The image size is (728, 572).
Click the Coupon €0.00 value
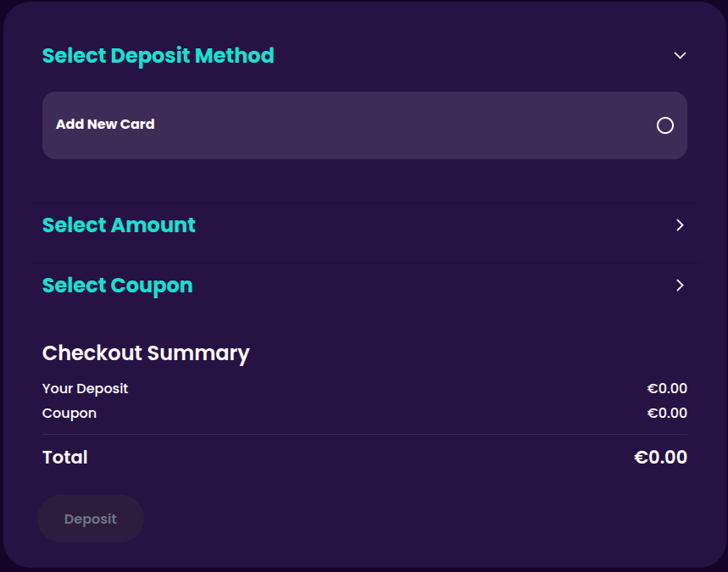667,414
